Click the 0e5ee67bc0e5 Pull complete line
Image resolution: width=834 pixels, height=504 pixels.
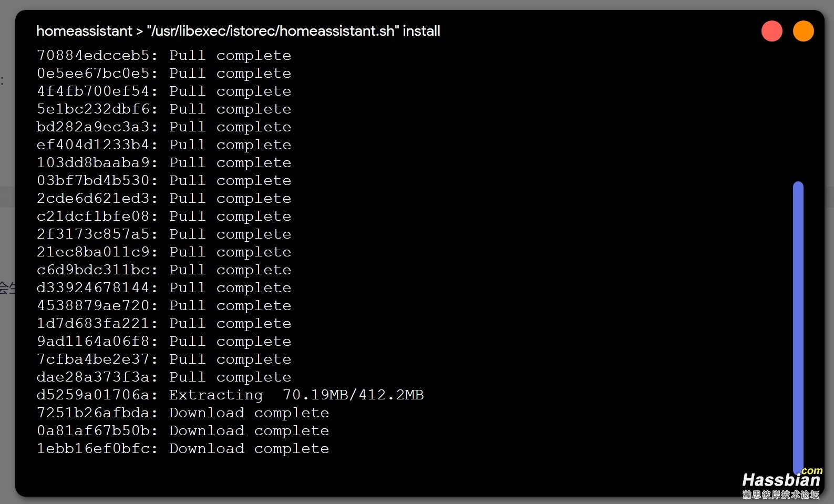click(164, 73)
